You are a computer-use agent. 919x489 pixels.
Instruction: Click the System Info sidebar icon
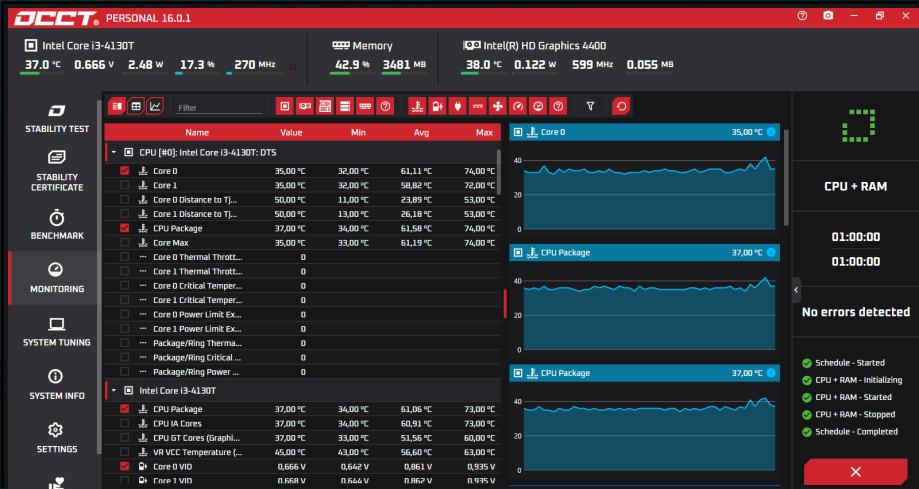(57, 385)
